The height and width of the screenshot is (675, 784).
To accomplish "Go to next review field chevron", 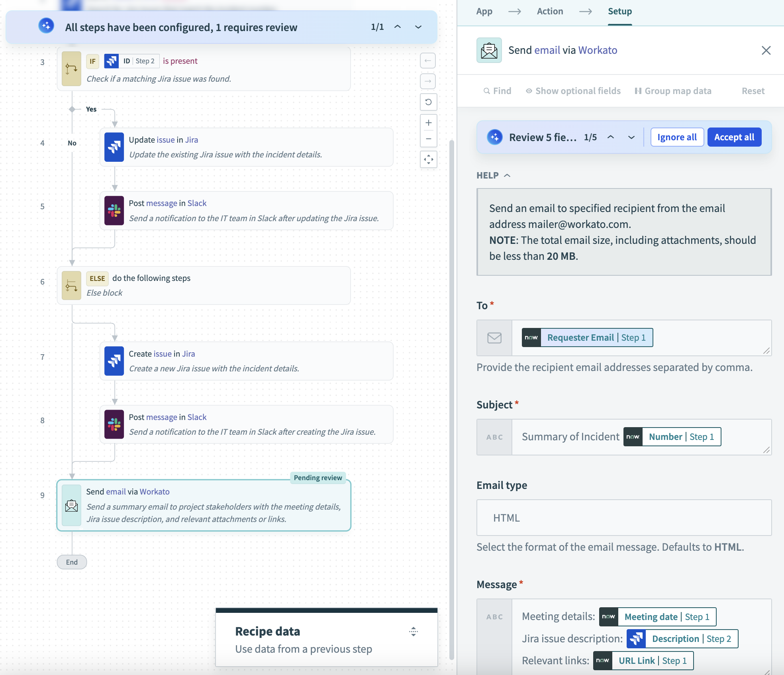I will point(631,137).
